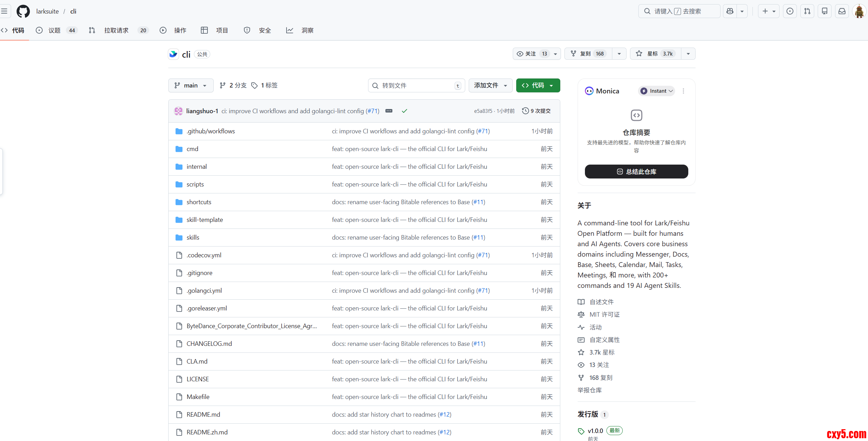Switch to the 拉取请求 pull requests tab
The height and width of the screenshot is (441, 868).
tap(116, 31)
